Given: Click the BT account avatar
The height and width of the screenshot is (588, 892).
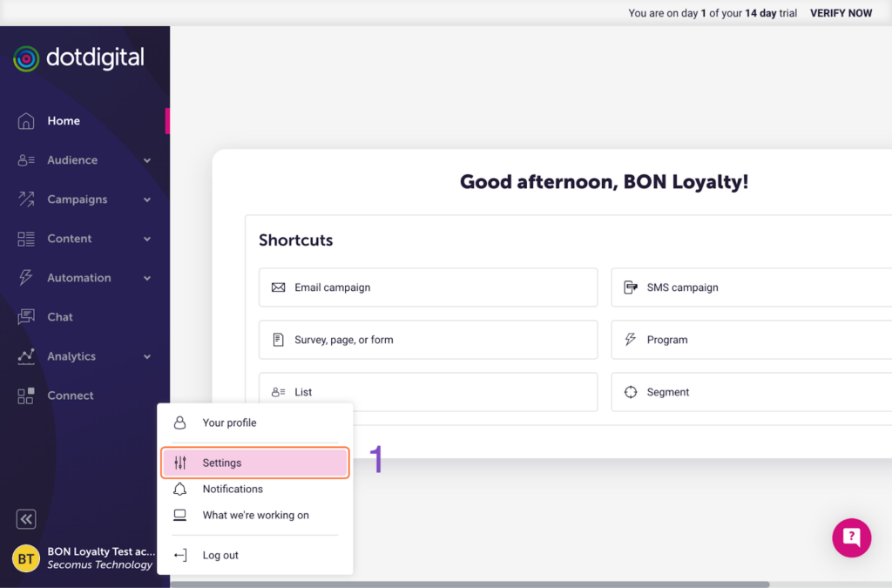Looking at the screenshot, I should (26, 558).
